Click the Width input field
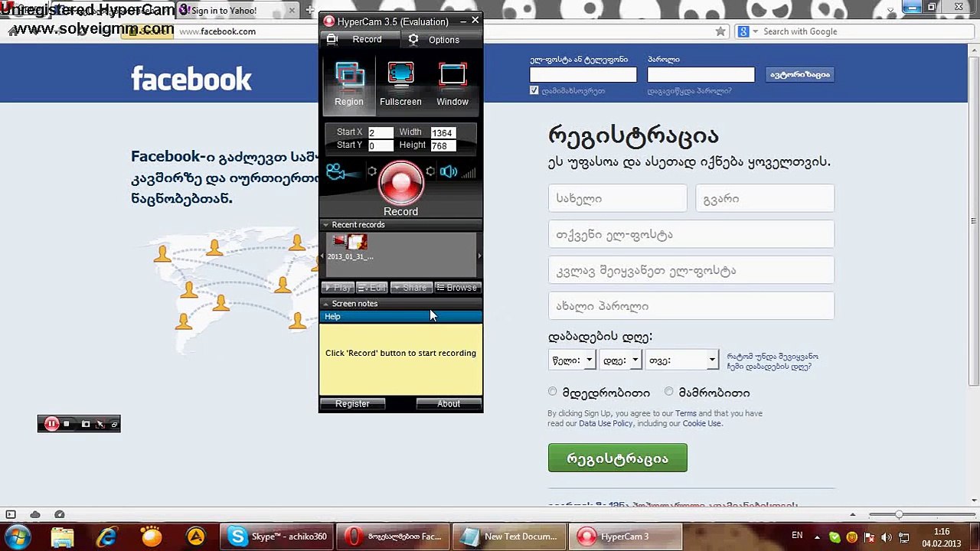This screenshot has height=551, width=980. 443,132
